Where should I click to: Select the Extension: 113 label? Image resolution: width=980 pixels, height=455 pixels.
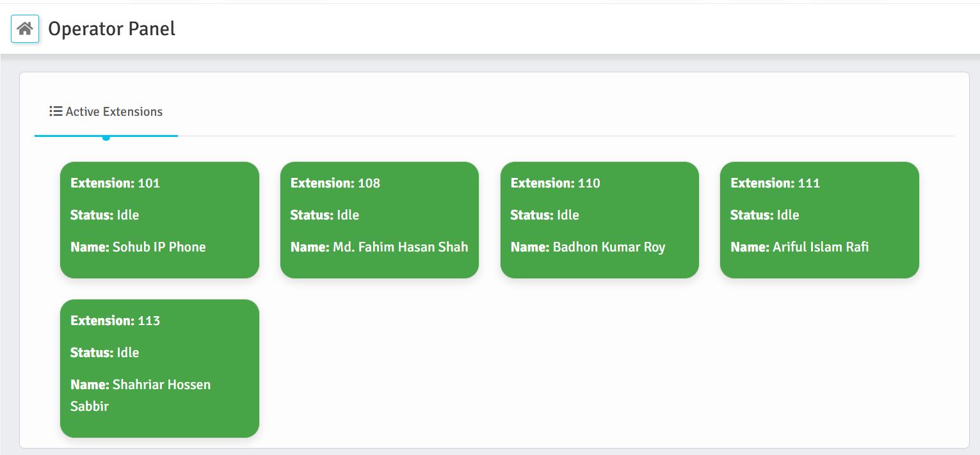tap(115, 321)
